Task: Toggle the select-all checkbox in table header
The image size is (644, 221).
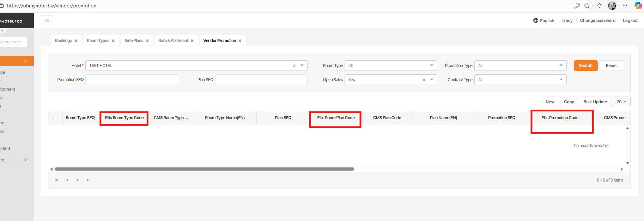Action: pyautogui.click(x=55, y=118)
